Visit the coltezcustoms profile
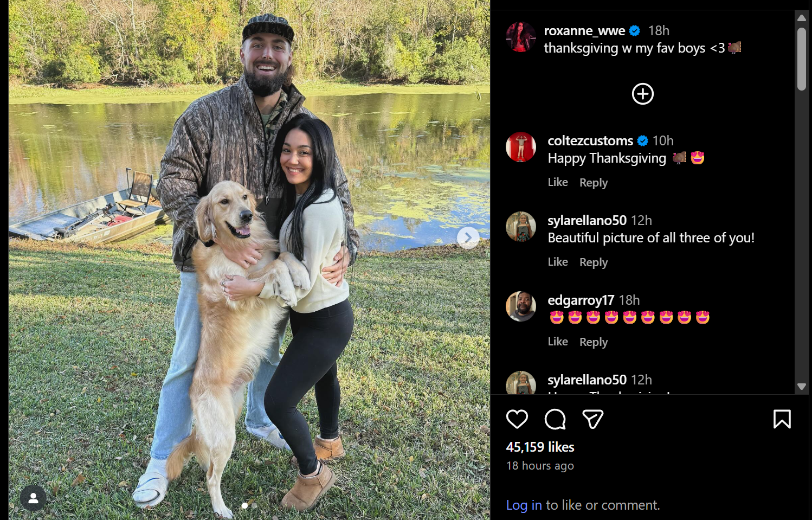812x520 pixels. (x=590, y=141)
